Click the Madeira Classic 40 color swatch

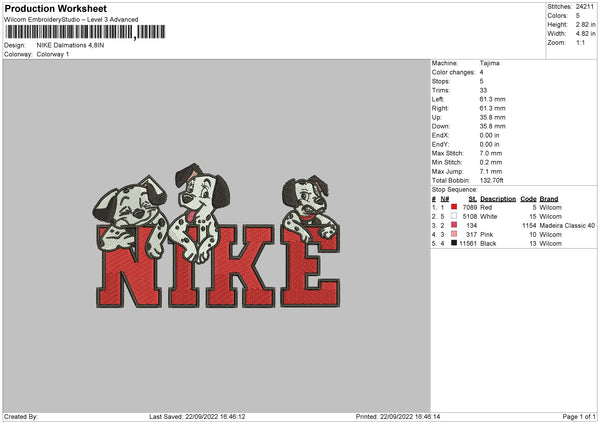tap(454, 225)
